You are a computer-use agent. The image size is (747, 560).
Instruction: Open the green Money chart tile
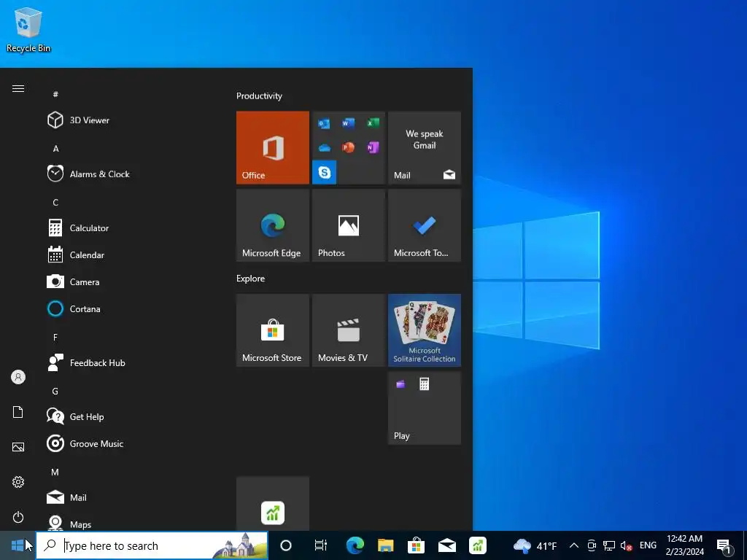click(x=273, y=504)
